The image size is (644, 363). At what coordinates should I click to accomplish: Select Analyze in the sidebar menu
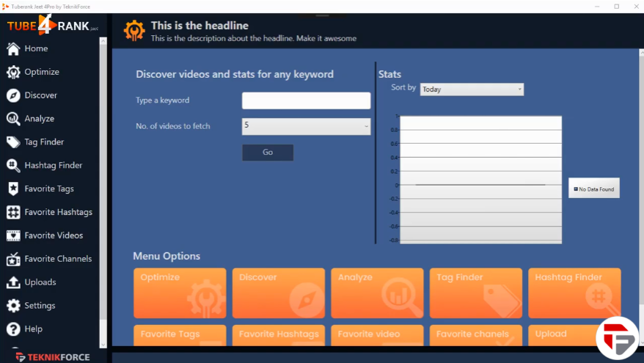coord(40,119)
